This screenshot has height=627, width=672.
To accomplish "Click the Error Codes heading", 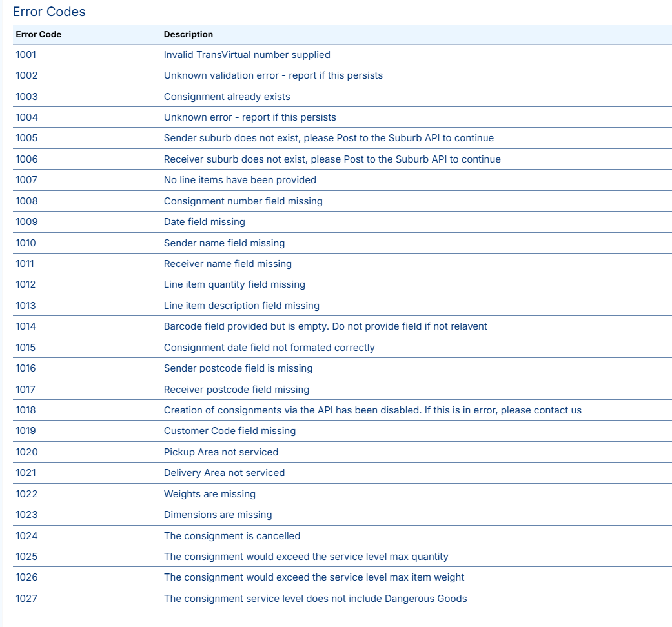I will [x=49, y=12].
